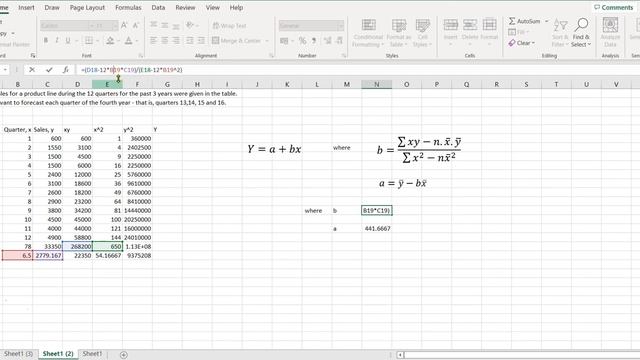Click cell showing 441.6667
Viewport: 640px width, 360px height.
377,229
